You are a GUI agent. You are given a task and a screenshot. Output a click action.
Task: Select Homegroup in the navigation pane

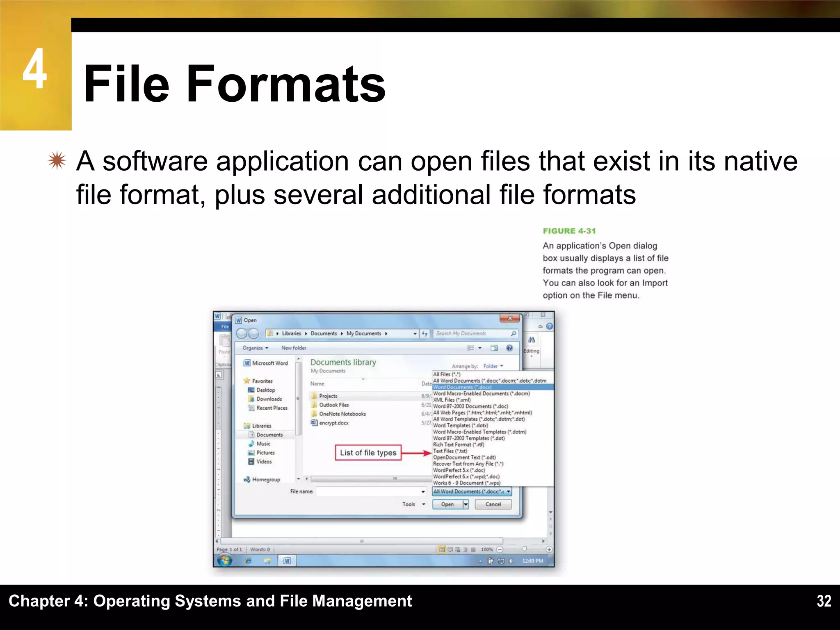[x=262, y=479]
